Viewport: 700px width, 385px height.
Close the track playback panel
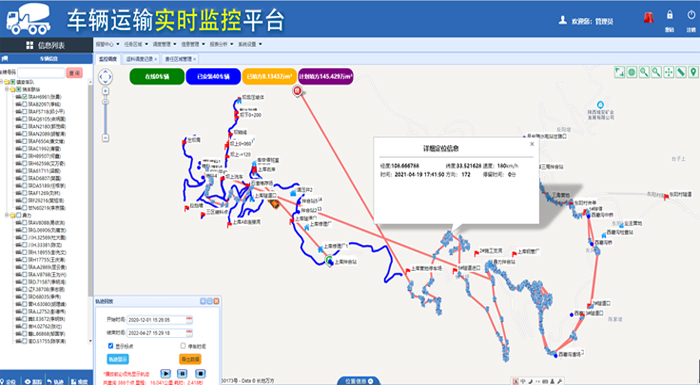click(216, 301)
